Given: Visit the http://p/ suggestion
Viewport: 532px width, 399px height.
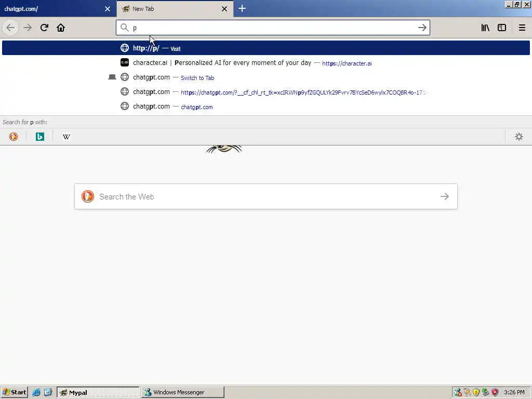Looking at the screenshot, I should (x=265, y=48).
